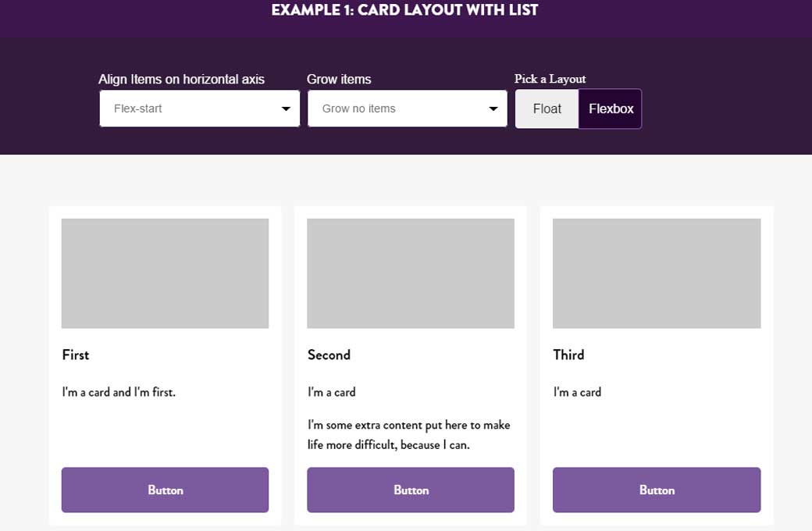Click the Second card heading
The height and width of the screenshot is (531, 812).
click(329, 355)
